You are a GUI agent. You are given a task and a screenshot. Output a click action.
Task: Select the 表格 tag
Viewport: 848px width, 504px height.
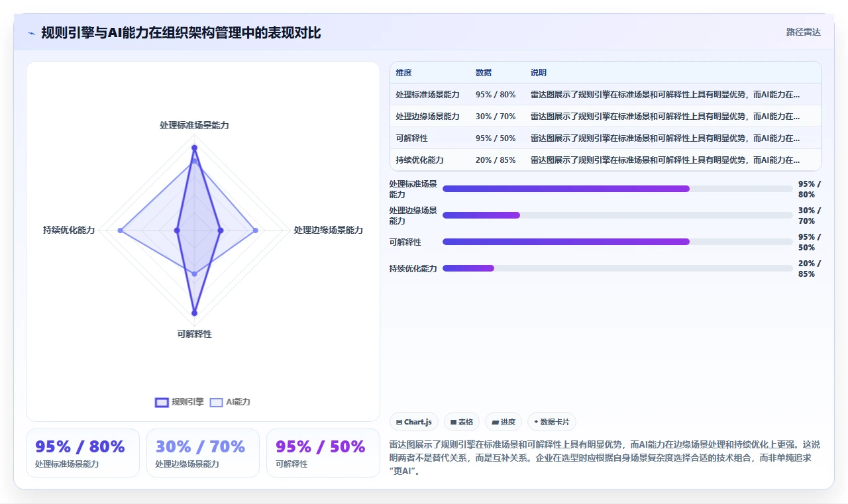462,422
